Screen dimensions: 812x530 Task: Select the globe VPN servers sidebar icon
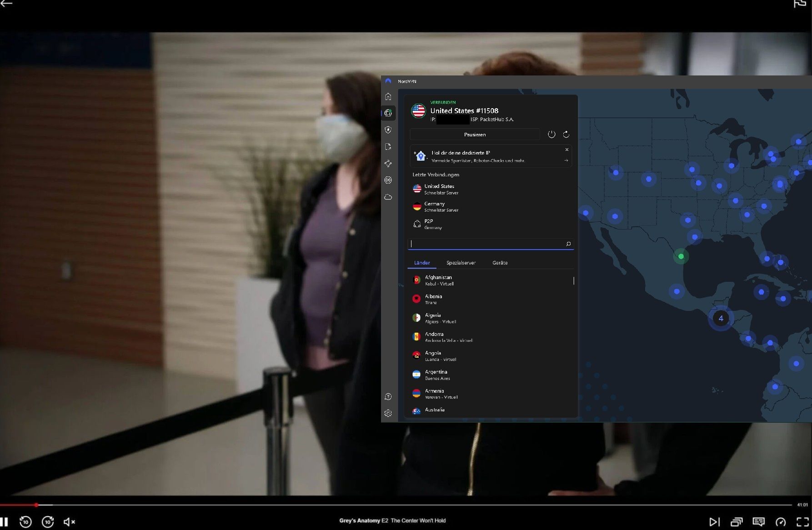(388, 113)
